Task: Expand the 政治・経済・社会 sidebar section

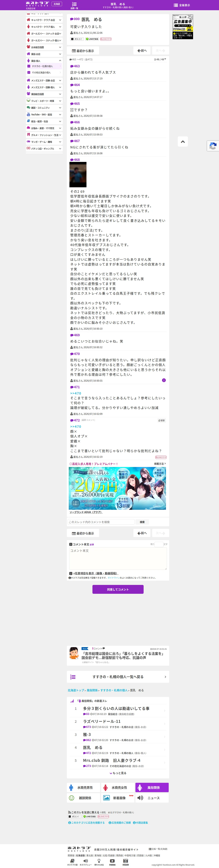Action: (44, 121)
